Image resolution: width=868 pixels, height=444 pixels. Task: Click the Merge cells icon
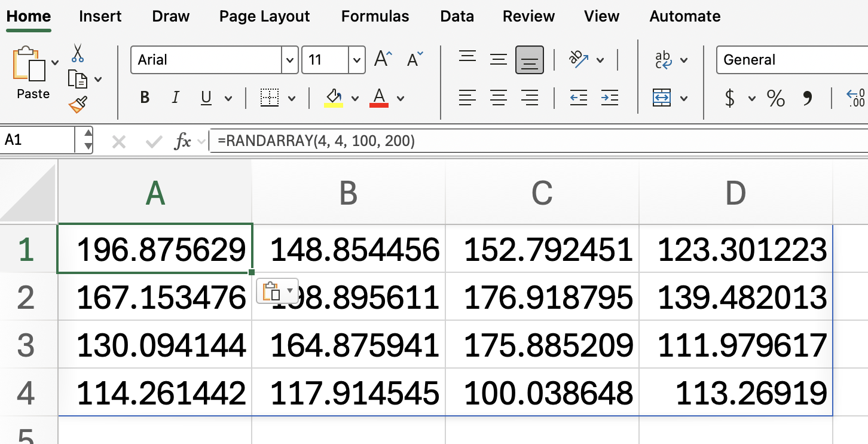pos(662,98)
